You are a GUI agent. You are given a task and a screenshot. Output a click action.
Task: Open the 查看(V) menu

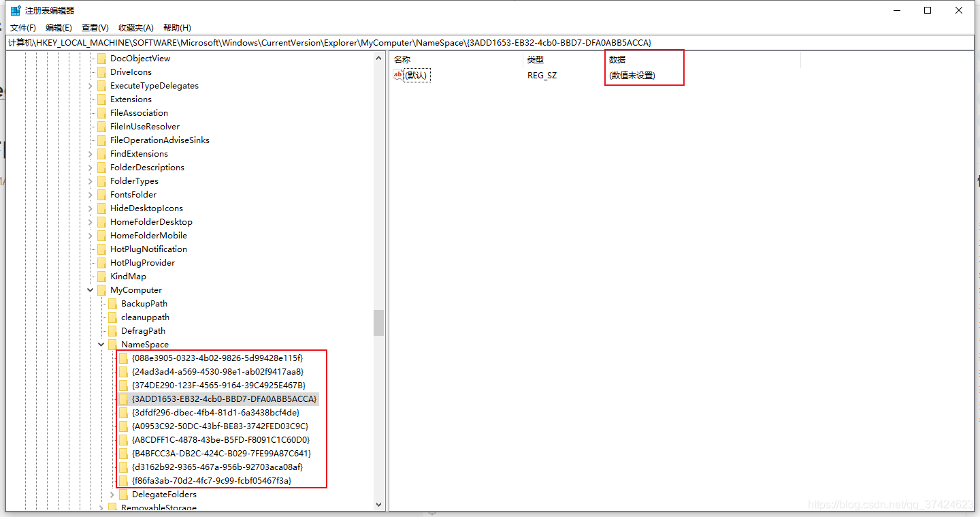point(95,28)
